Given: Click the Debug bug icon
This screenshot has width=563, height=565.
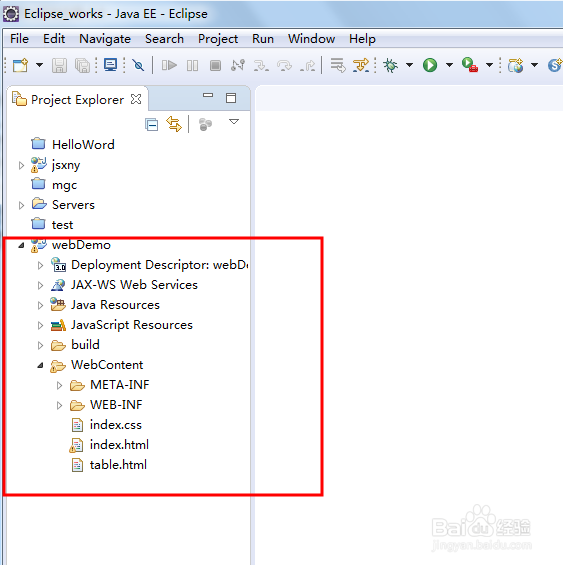Looking at the screenshot, I should coord(390,65).
